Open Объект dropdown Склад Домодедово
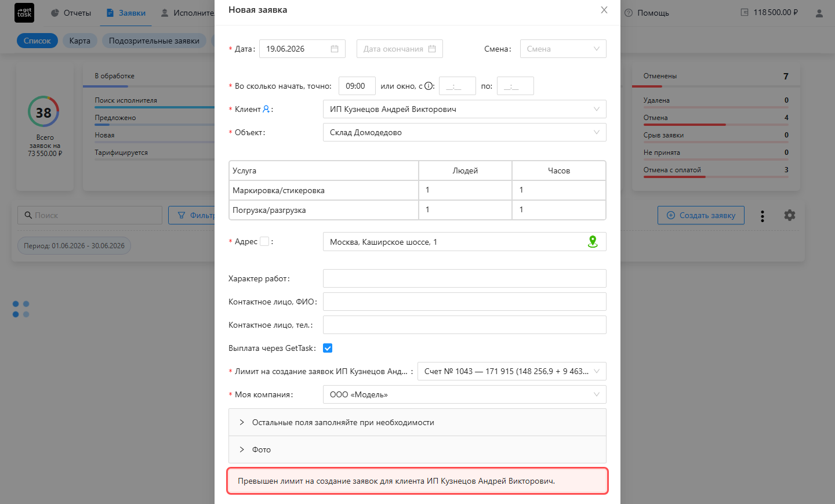The image size is (835, 504). [x=464, y=132]
